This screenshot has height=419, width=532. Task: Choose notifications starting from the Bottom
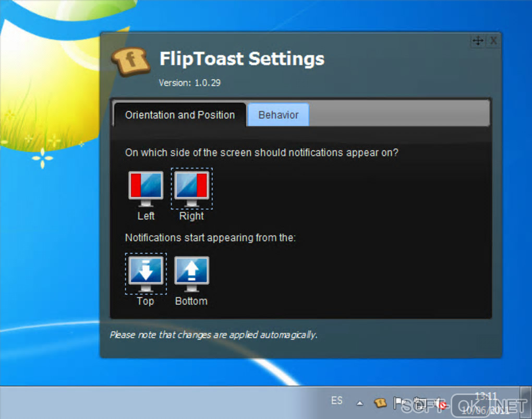click(x=192, y=274)
